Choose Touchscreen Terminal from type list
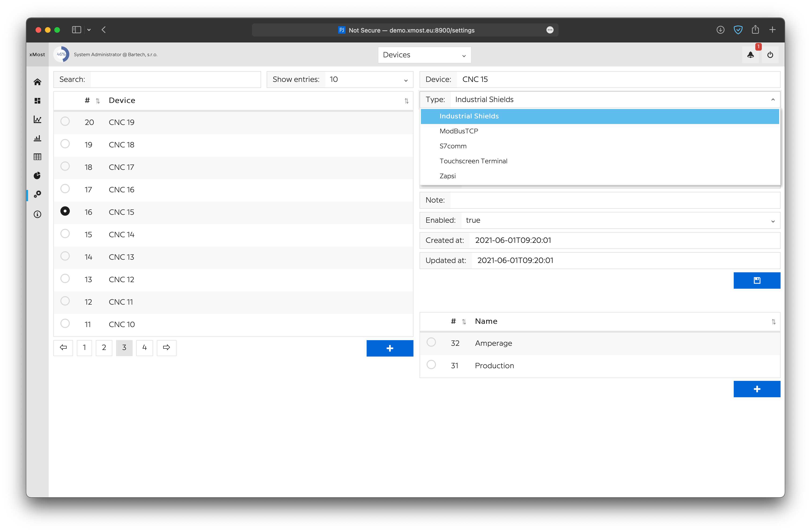Screen dimensions: 811x532 tap(473, 161)
